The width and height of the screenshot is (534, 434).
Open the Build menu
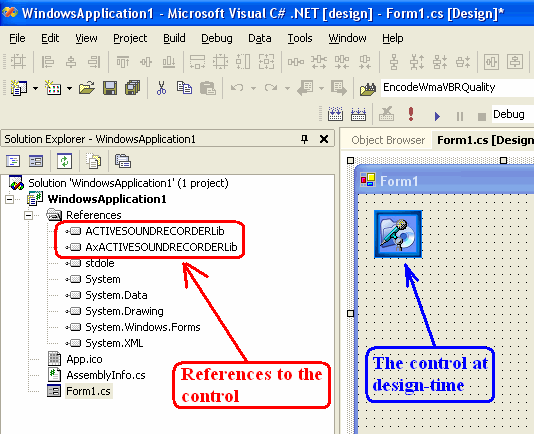[x=174, y=38]
